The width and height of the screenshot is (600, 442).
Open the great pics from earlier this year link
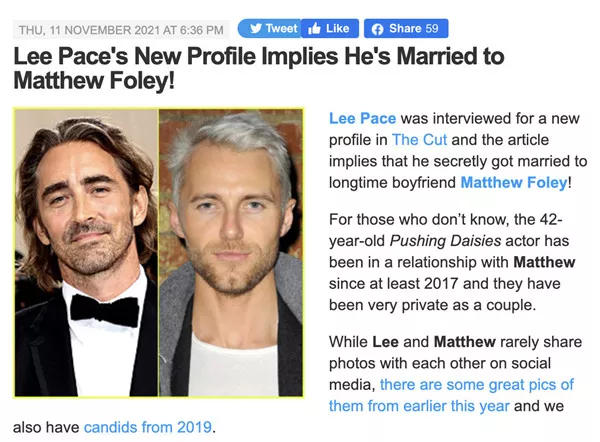(x=452, y=395)
